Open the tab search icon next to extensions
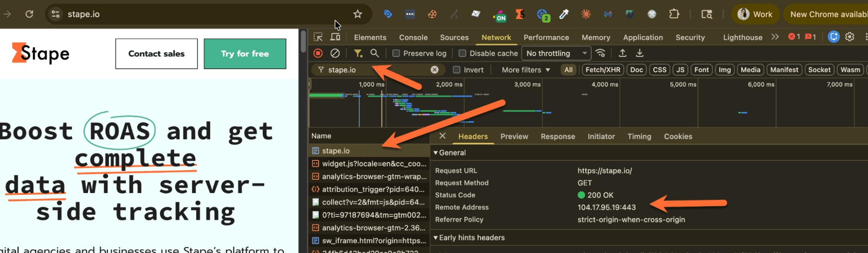 pos(706,14)
